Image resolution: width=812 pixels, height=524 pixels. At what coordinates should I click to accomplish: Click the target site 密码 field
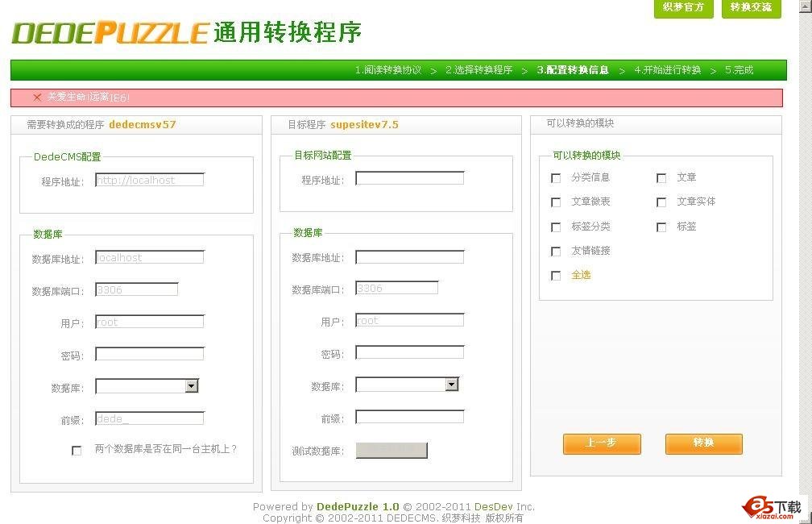click(409, 352)
